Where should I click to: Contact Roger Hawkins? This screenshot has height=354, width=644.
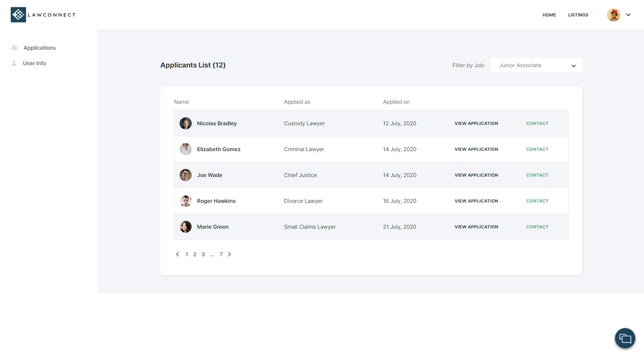click(537, 201)
